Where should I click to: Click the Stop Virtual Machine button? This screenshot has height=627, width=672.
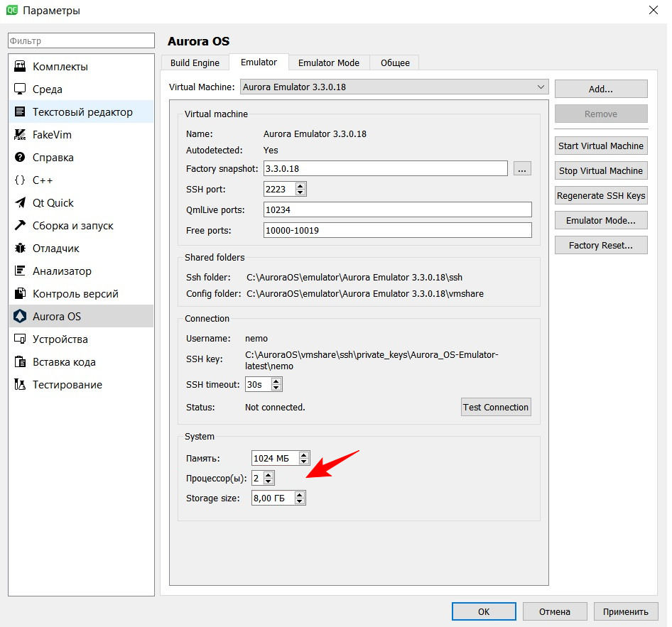point(601,171)
